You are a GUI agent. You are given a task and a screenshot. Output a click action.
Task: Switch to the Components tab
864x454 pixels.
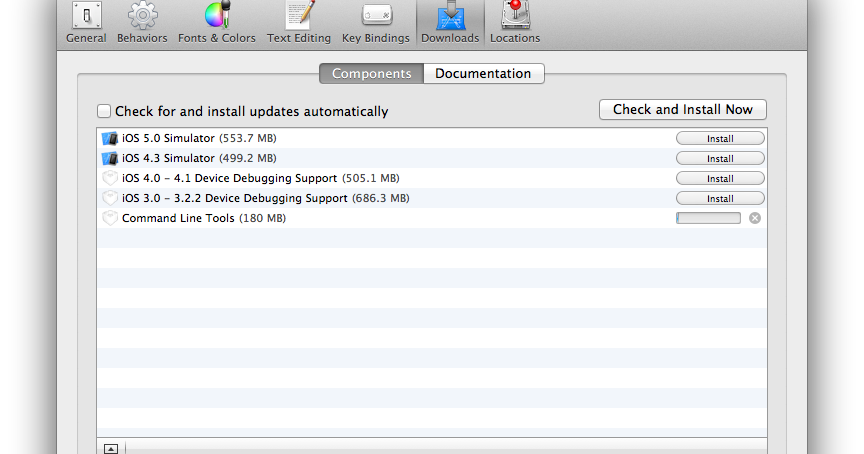pos(371,73)
